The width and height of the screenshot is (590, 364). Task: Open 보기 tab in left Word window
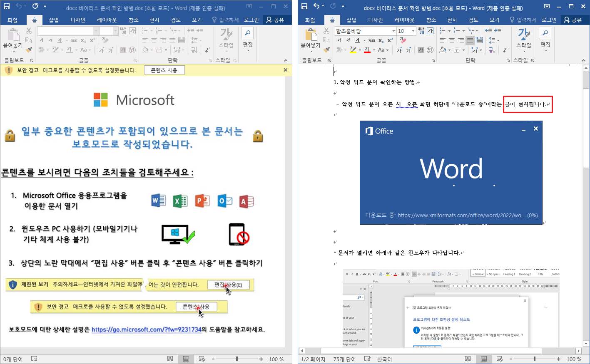197,20
